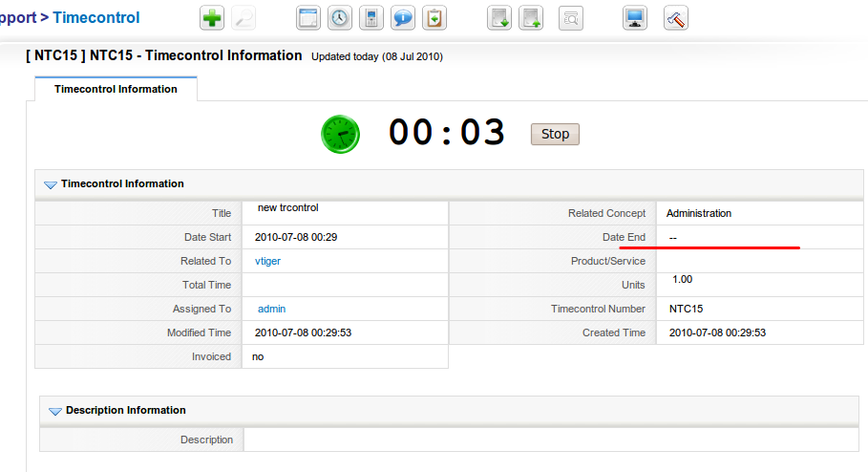
Task: Click the clipboard last viewed icon
Action: (x=434, y=18)
